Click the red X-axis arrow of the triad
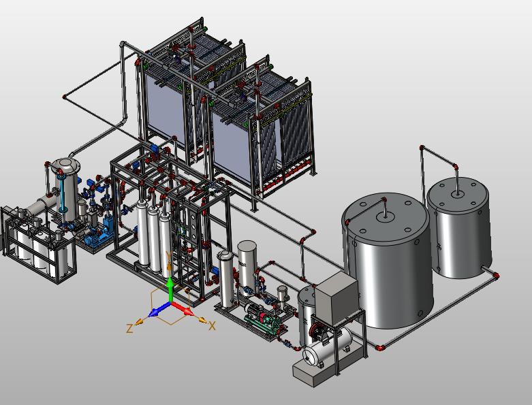This screenshot has height=405, width=532. tap(182, 309)
